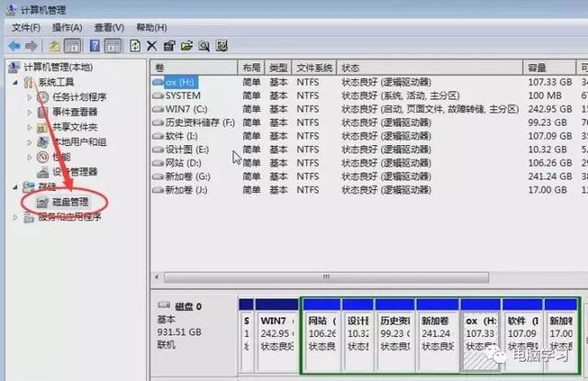The image size is (588, 381).
Task: Open the 操作(A) menu
Action: click(67, 28)
